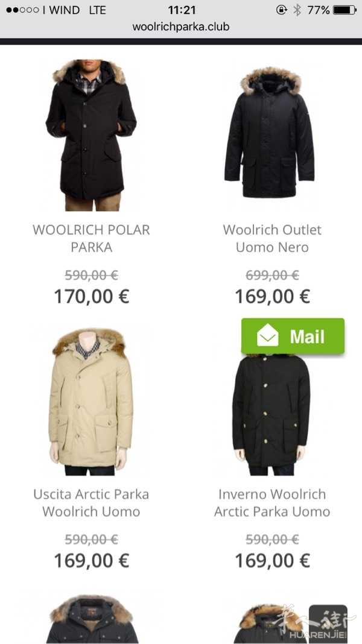This screenshot has height=644, width=362.
Task: Click the 170,00 € sale price
Action: pyautogui.click(x=92, y=296)
